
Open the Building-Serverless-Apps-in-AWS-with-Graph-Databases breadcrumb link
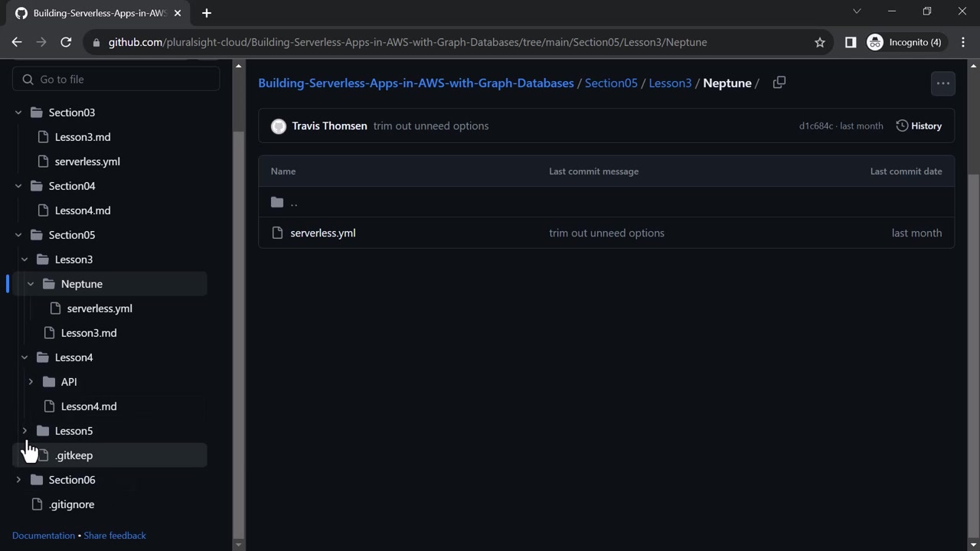[x=416, y=83]
